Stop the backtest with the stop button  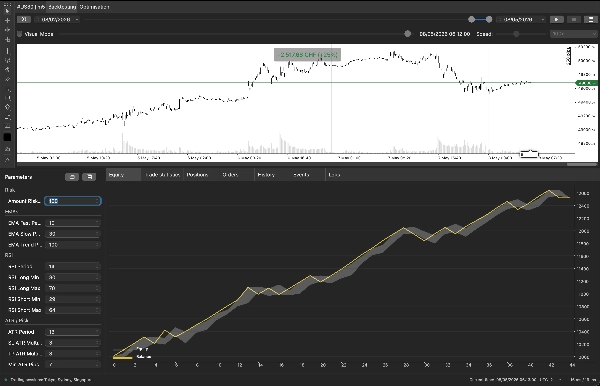(574, 19)
